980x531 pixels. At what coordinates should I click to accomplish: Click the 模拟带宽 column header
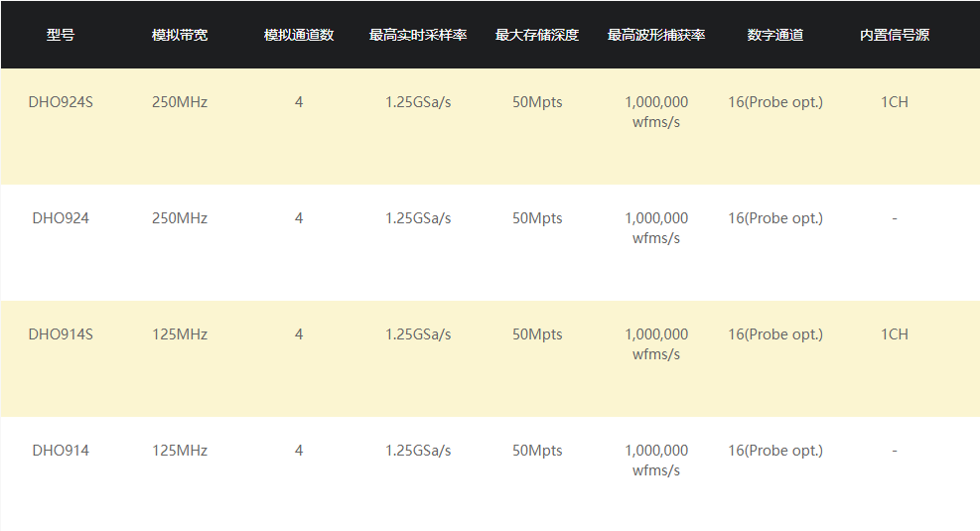180,35
